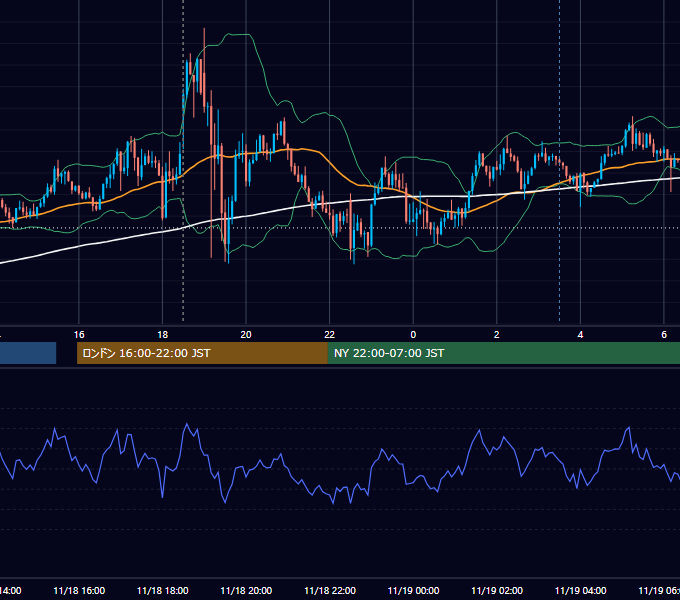Click the 11/18 16:00 time label

pyautogui.click(x=79, y=590)
